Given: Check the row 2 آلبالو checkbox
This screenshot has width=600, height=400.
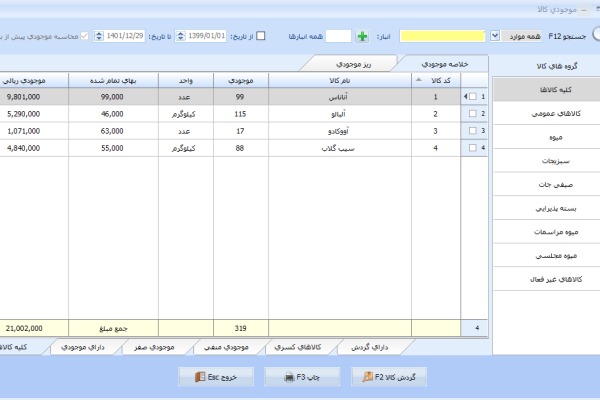Looking at the screenshot, I should (x=473, y=114).
